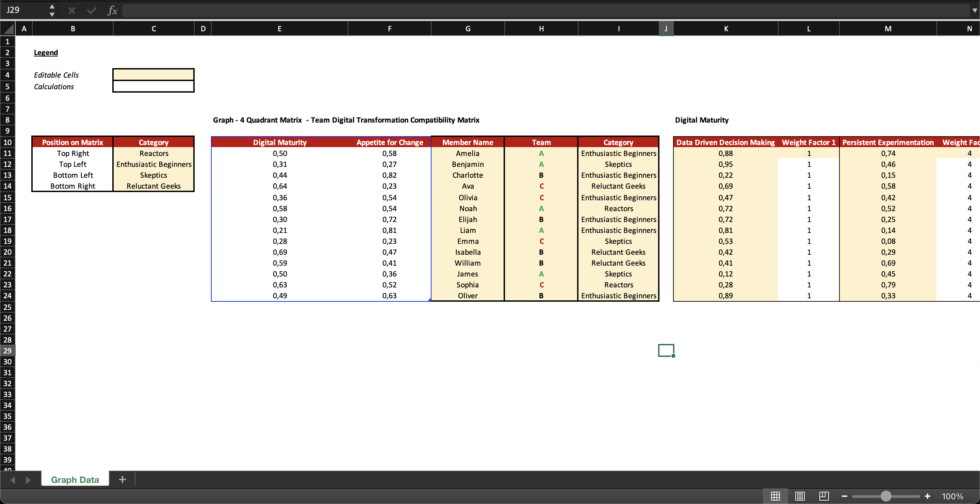Switch to Page Break Preview icon
The image size is (980, 504).
coord(824,496)
